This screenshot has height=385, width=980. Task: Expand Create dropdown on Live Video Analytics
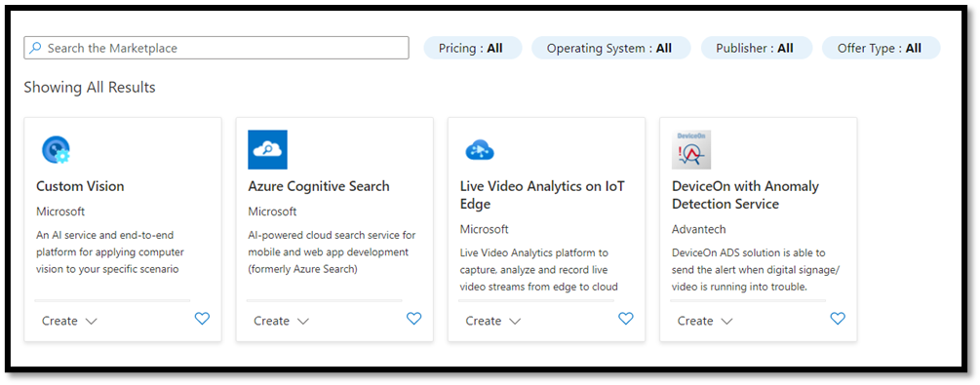493,321
